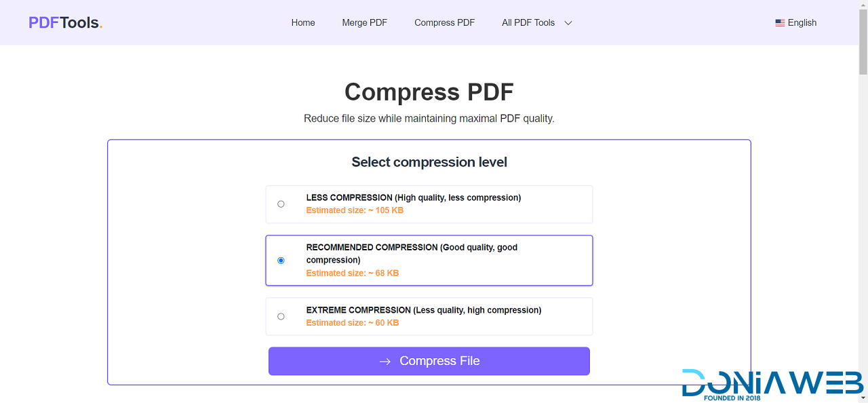The height and width of the screenshot is (403, 868).
Task: Choose the Extreme Compression option card
Action: click(429, 316)
